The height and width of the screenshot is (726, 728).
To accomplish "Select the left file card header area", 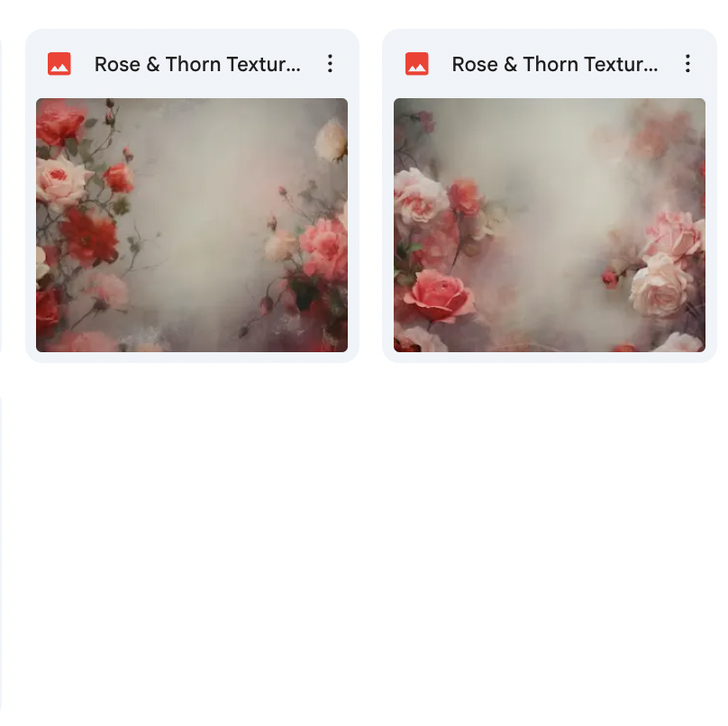I will click(192, 64).
